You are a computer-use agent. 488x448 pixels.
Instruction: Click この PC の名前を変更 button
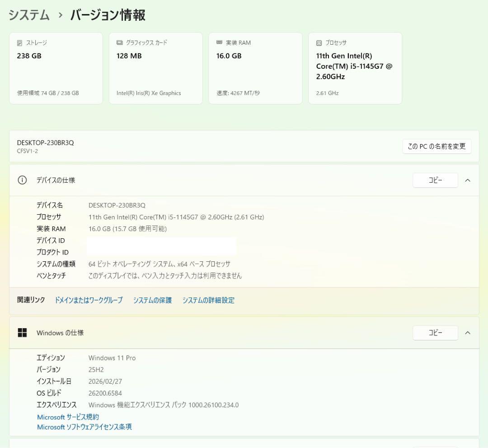[436, 146]
